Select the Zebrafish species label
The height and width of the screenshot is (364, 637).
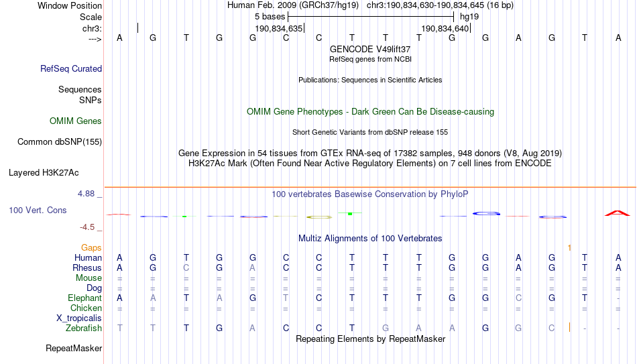click(x=84, y=328)
